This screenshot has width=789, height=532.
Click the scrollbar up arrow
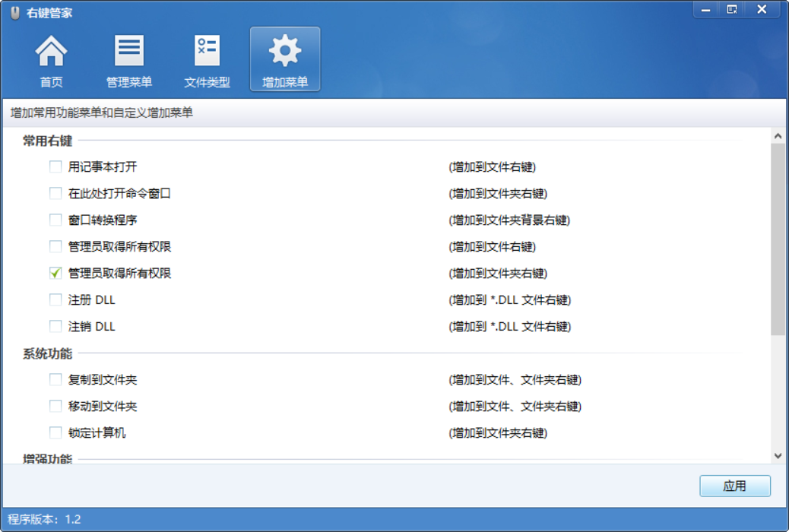tap(778, 135)
